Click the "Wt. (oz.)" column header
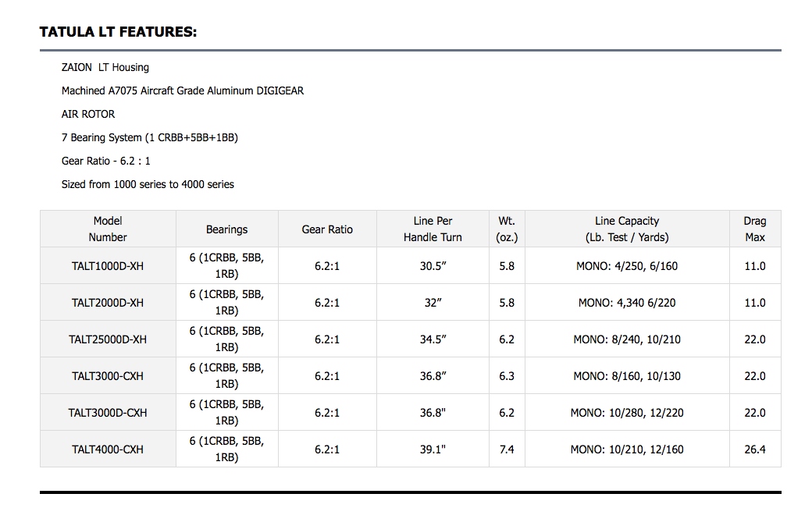Screen dimensions: 812x508 507,229
